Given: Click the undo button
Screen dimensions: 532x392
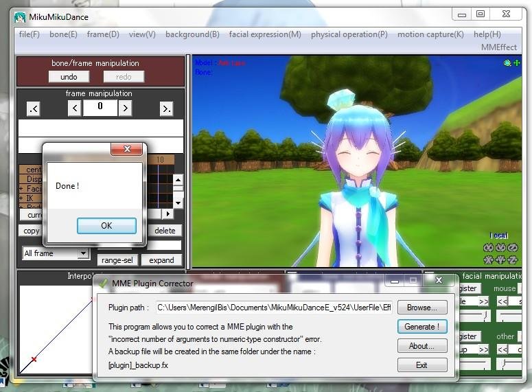Looking at the screenshot, I should [69, 77].
